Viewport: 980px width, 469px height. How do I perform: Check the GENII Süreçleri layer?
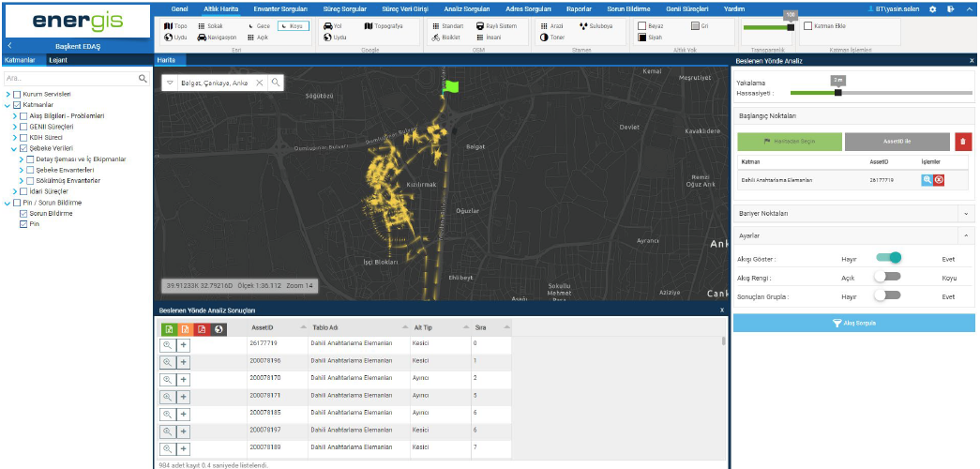point(23,127)
